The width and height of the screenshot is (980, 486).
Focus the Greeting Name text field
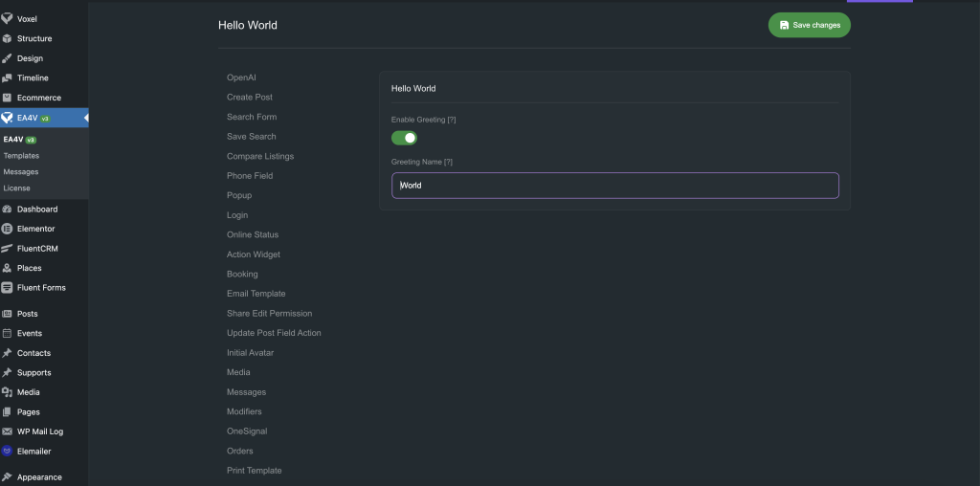tap(614, 186)
